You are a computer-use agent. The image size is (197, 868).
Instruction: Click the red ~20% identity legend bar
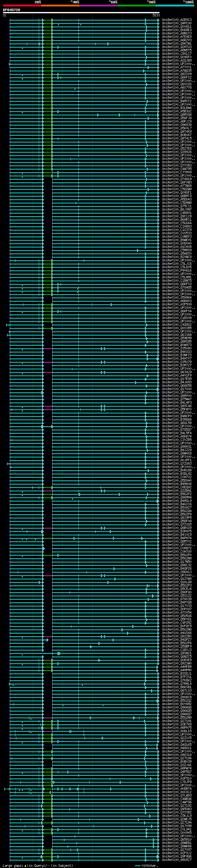point(22,6)
